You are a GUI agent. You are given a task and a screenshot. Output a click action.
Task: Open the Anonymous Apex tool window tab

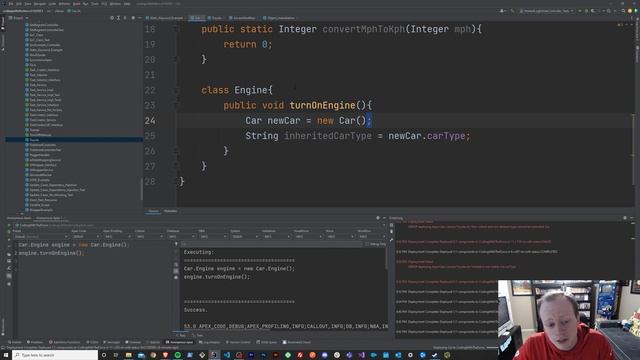click(179, 342)
